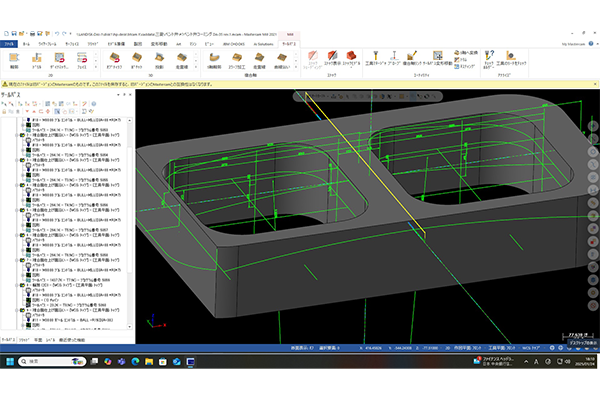
Task: Click the トリム toolpath trim command
Action: pos(461,59)
